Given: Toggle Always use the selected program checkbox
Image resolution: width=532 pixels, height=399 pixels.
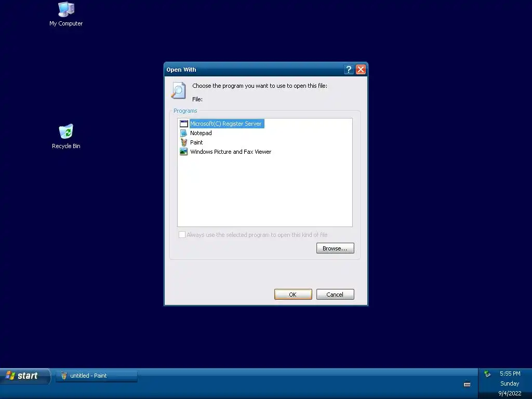Looking at the screenshot, I should (182, 235).
